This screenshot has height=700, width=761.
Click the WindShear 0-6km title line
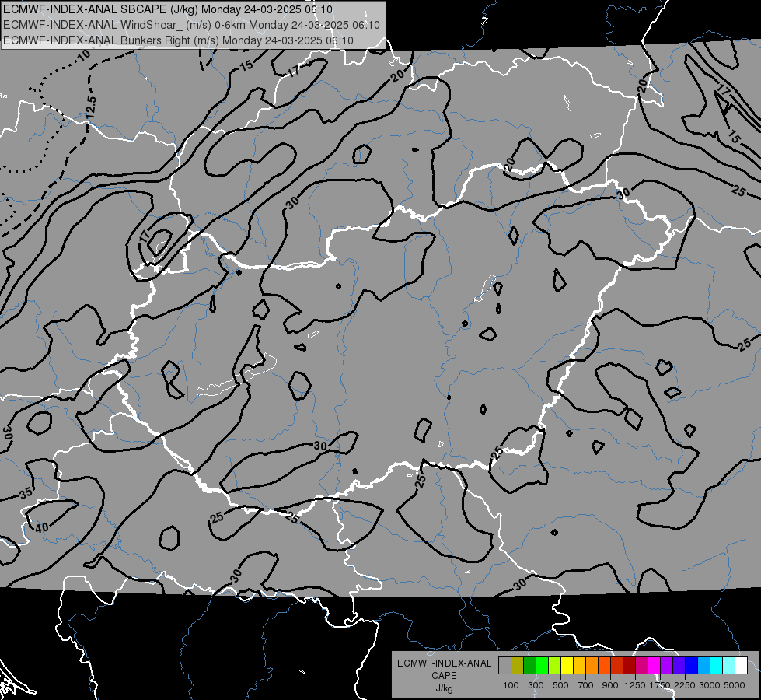[191, 25]
